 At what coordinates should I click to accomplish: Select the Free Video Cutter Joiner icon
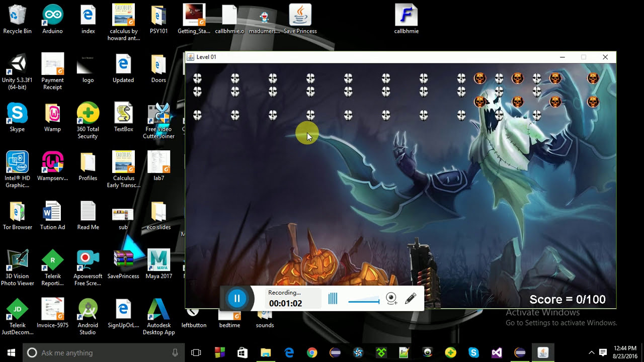click(x=158, y=121)
